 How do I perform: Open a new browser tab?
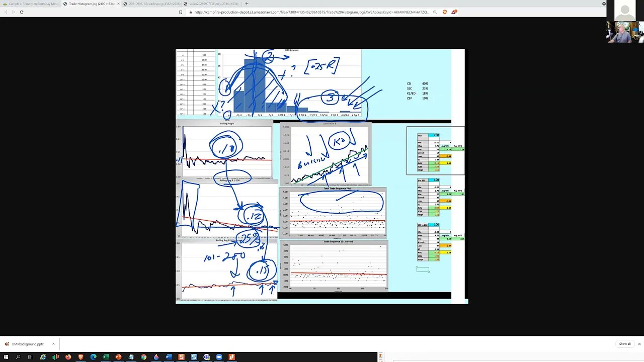click(247, 4)
